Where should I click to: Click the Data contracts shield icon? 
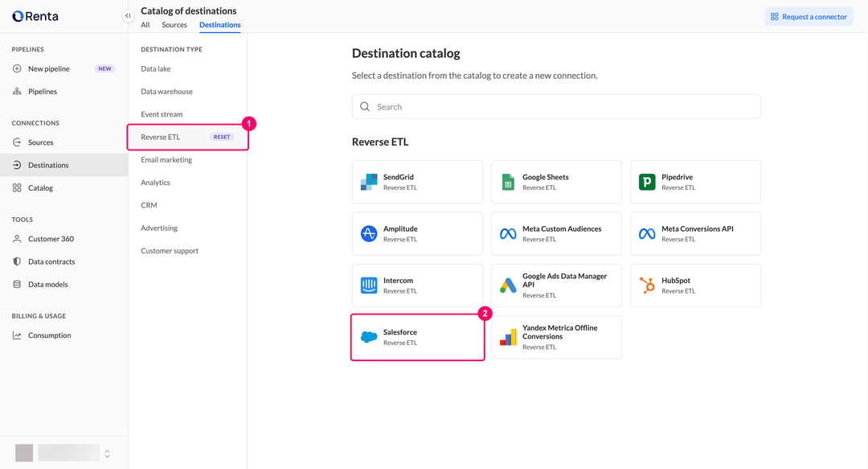point(17,261)
